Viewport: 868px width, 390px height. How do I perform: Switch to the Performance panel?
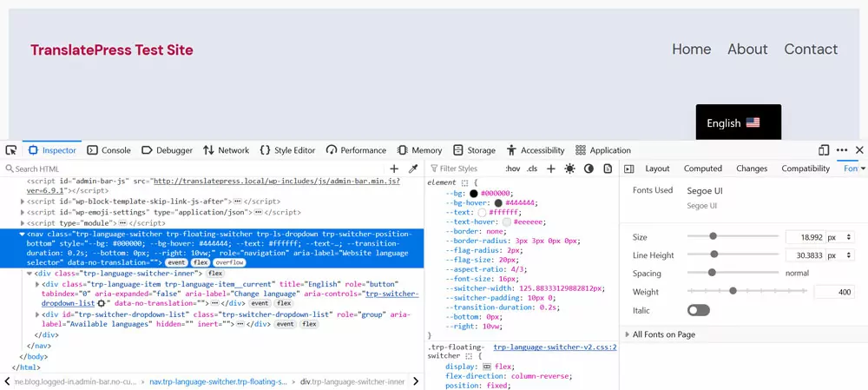pyautogui.click(x=356, y=150)
